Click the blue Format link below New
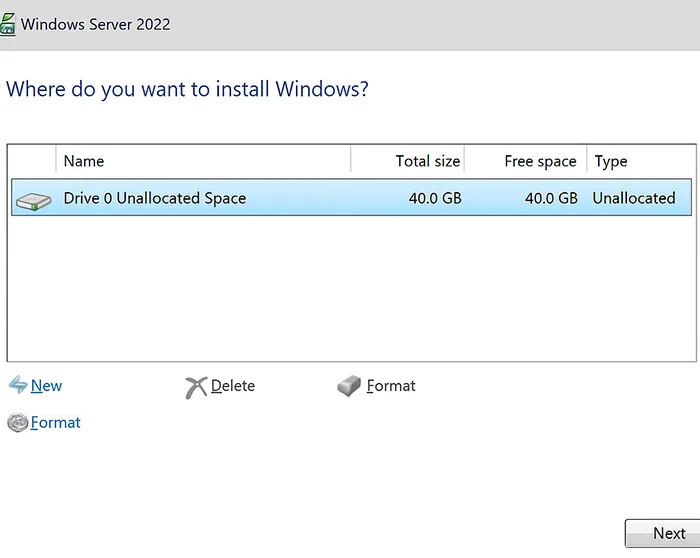 (x=56, y=423)
